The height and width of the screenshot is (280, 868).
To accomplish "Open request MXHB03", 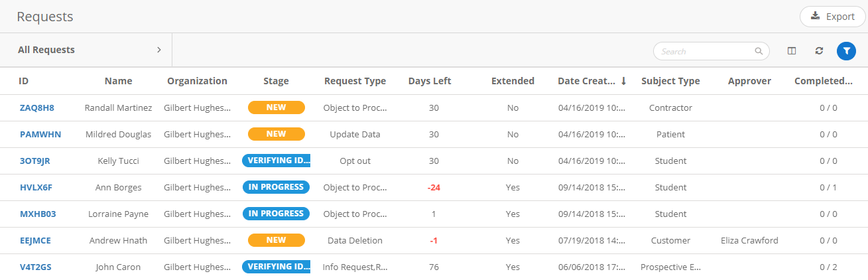I will tap(38, 214).
